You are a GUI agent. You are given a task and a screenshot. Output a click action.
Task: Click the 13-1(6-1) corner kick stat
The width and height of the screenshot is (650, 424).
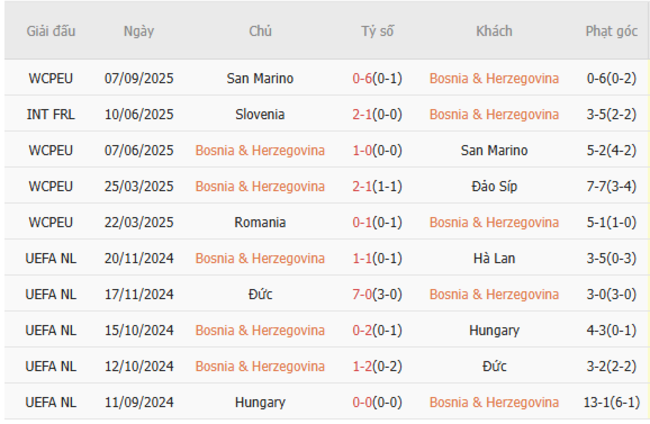tap(611, 402)
